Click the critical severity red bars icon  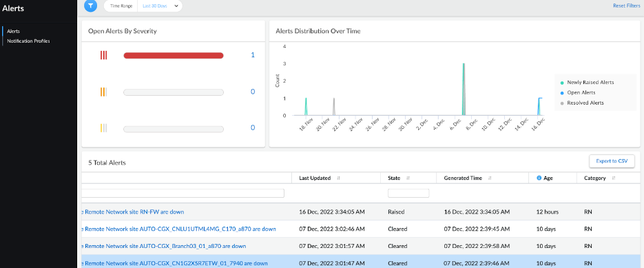(103, 55)
